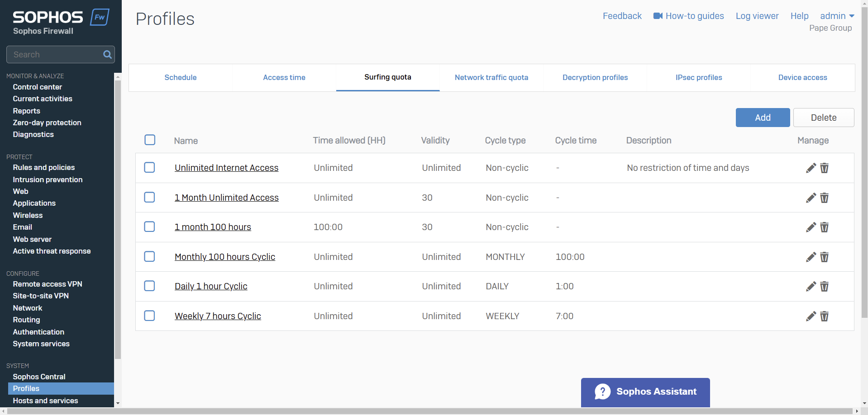Add a new surfing quota
This screenshot has width=868, height=415.
tap(763, 118)
